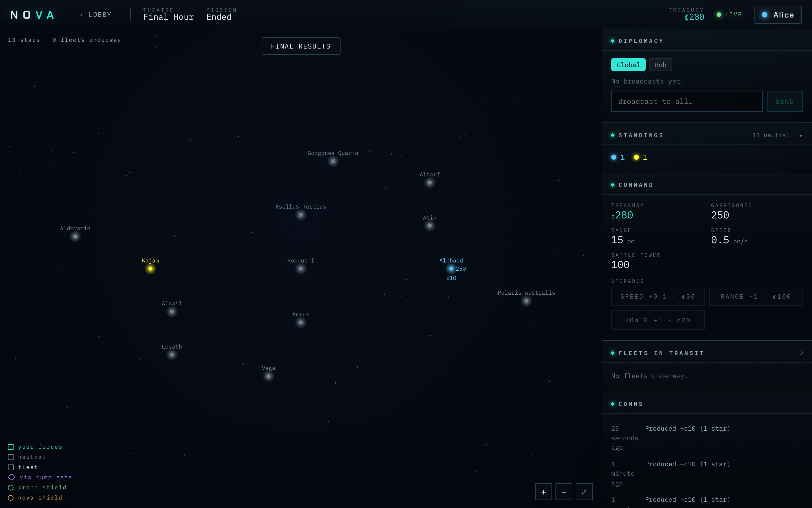812x508 pixels.
Task: Click the probe shield legend entry
Action: coord(37,487)
